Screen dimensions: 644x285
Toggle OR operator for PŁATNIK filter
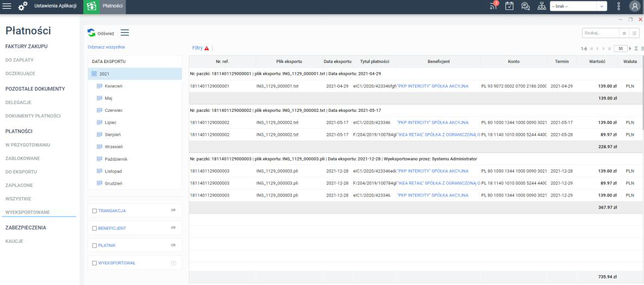pyautogui.click(x=173, y=245)
